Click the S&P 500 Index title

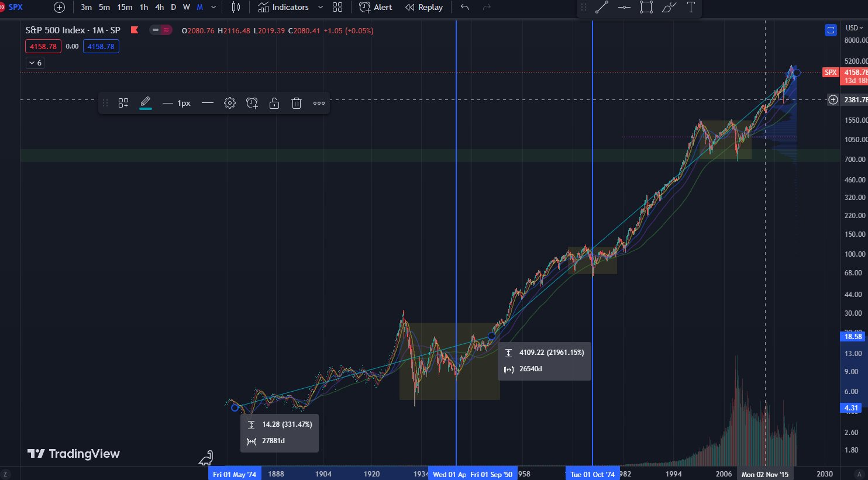click(x=73, y=30)
